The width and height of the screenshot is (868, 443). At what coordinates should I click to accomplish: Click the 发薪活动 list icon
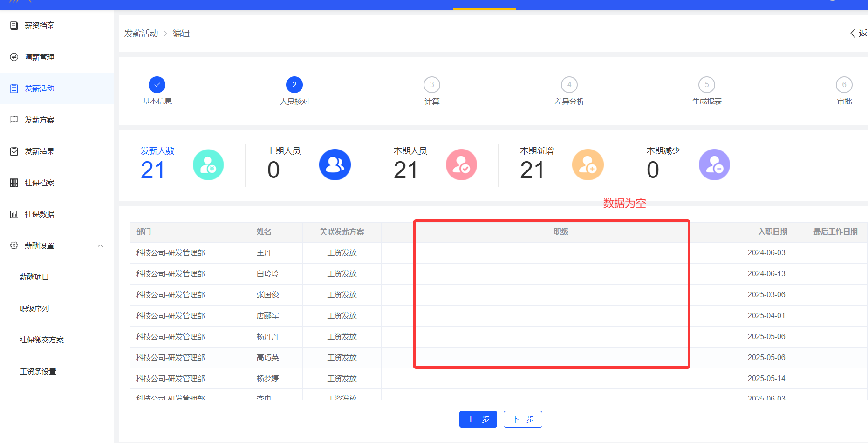(x=14, y=89)
